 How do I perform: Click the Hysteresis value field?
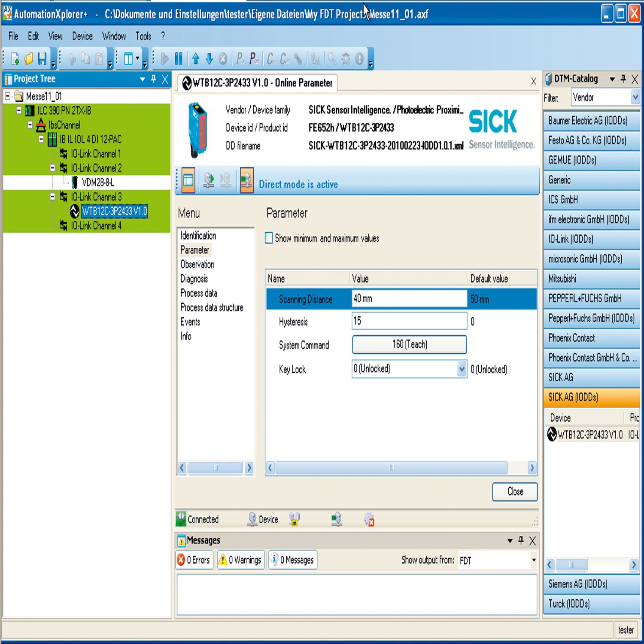[409, 321]
